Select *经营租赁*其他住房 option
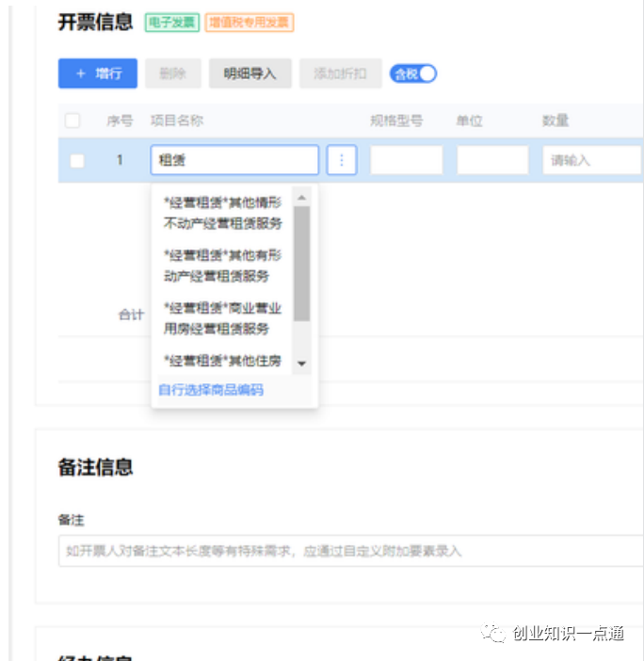This screenshot has width=644, height=661. [x=222, y=361]
